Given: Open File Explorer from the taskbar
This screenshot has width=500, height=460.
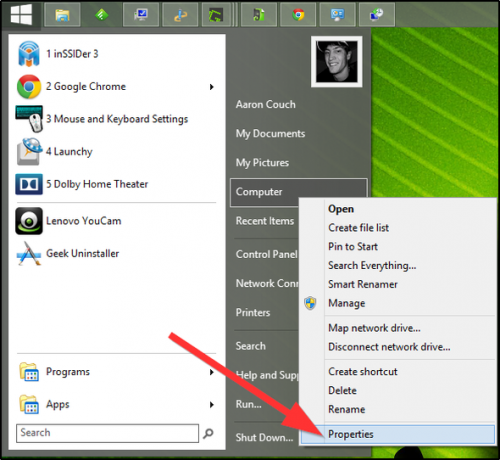Looking at the screenshot, I should point(62,15).
